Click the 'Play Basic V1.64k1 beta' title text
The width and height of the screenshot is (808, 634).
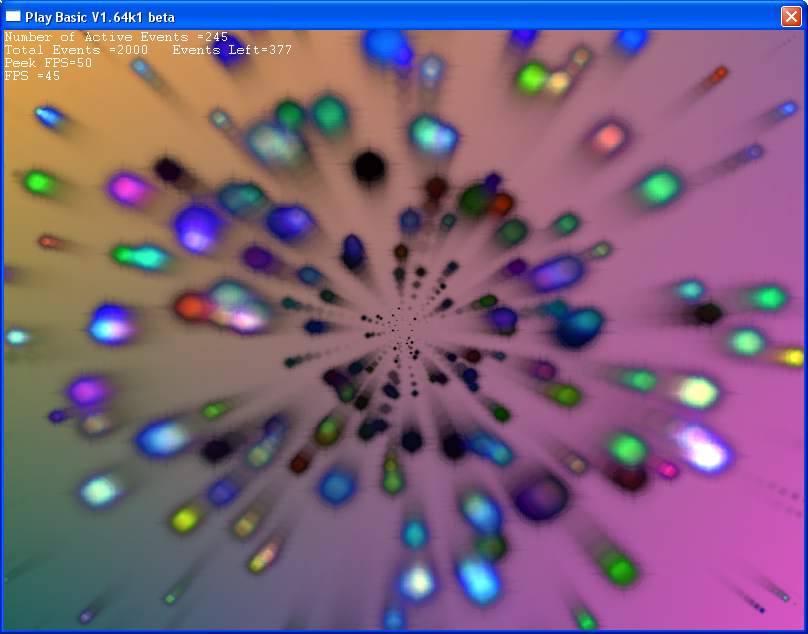coord(100,18)
